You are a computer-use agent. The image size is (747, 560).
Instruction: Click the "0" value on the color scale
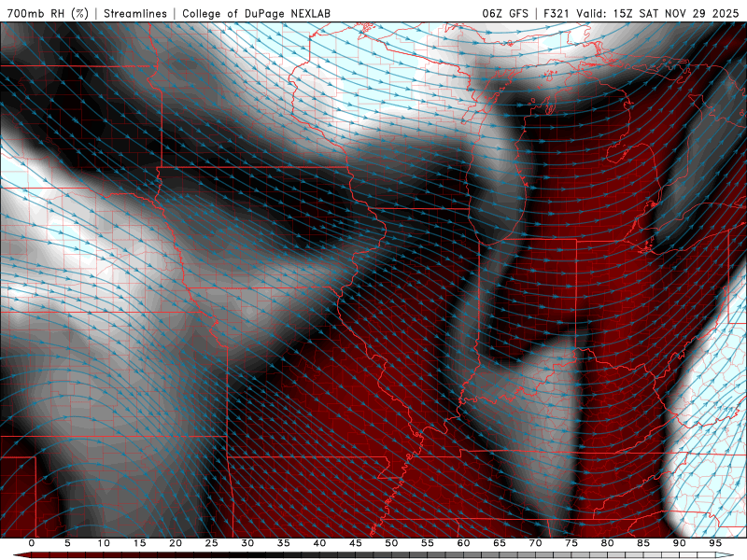tap(32, 543)
